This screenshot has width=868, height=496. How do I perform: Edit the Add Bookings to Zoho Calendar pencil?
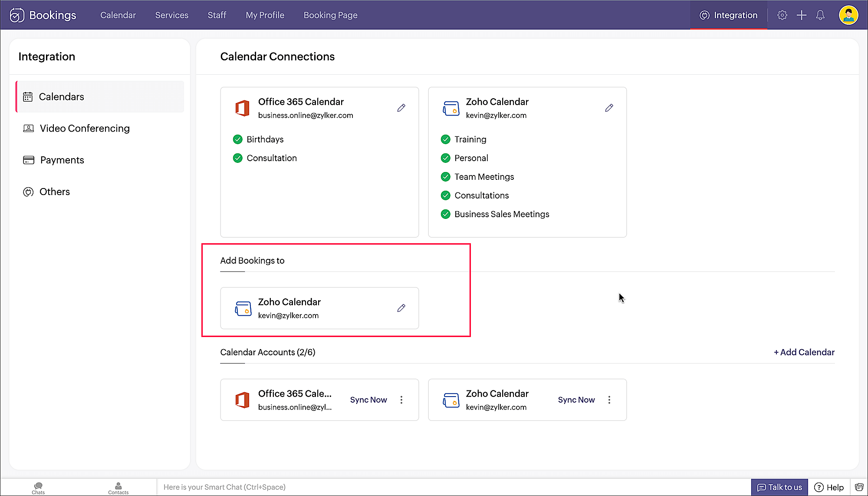pos(401,308)
